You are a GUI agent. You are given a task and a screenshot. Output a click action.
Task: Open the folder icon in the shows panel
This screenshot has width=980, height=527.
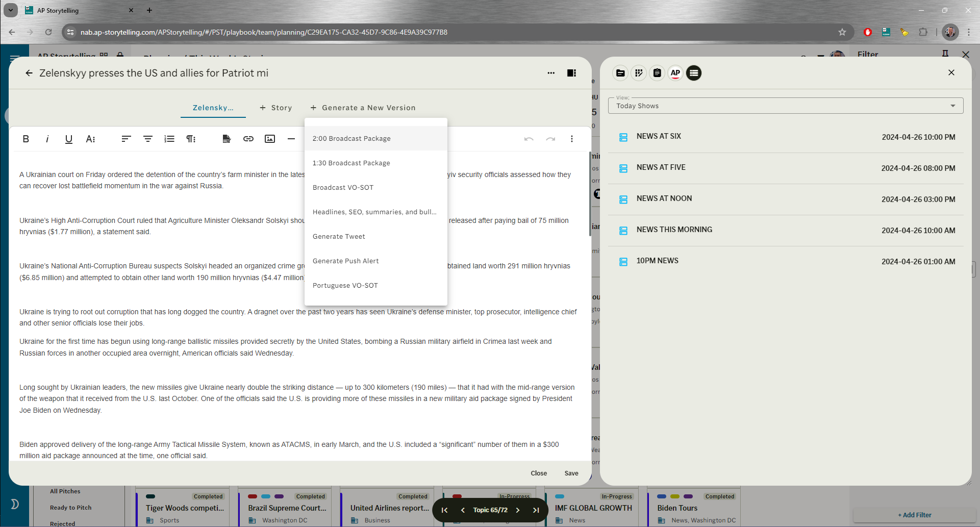click(620, 73)
